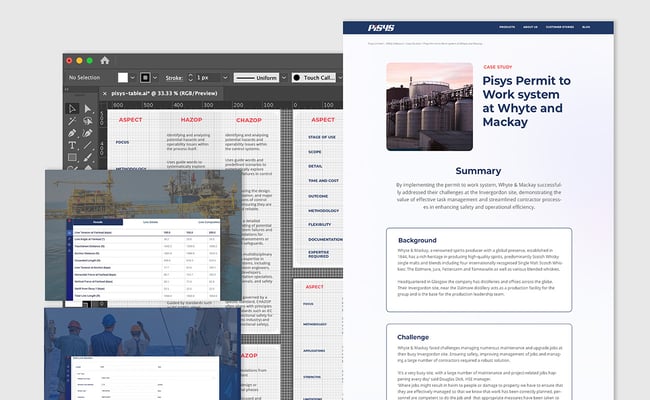Collapse the tools panel double-arrow
Screen dimensions: 650x400
67,89
